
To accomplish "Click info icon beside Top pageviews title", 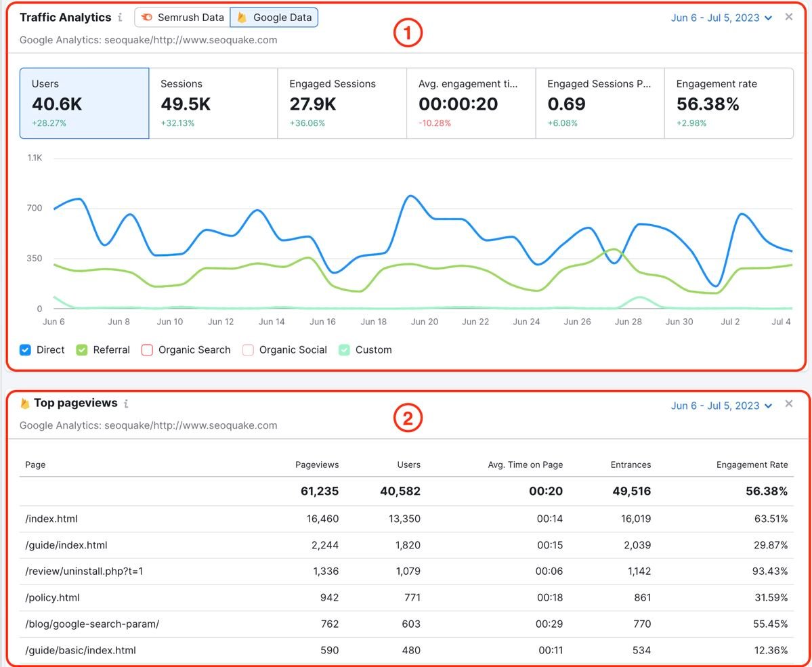I will tap(126, 404).
